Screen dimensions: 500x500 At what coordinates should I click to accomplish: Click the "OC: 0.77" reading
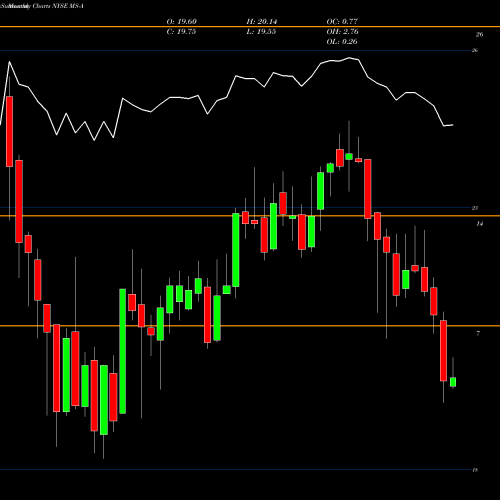(x=342, y=22)
